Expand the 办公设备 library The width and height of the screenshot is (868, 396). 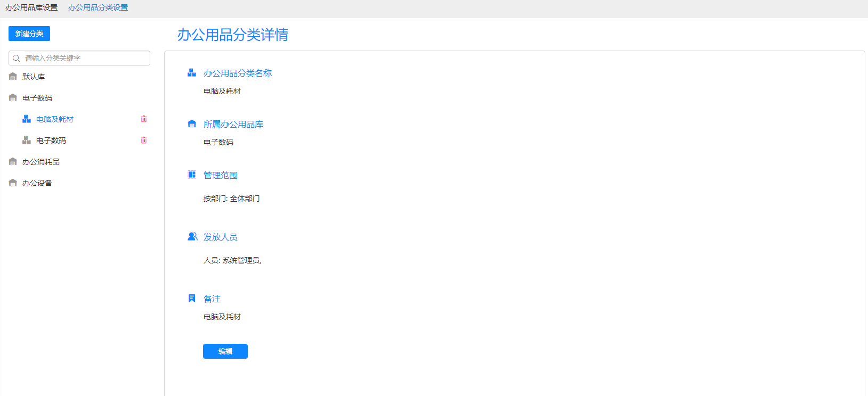37,183
